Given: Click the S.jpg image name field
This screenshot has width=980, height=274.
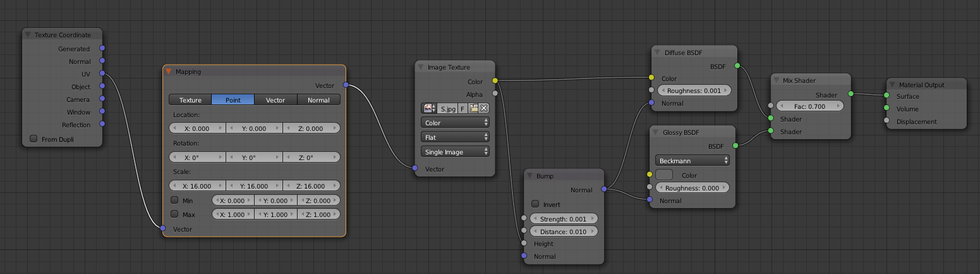Looking at the screenshot, I should [448, 108].
